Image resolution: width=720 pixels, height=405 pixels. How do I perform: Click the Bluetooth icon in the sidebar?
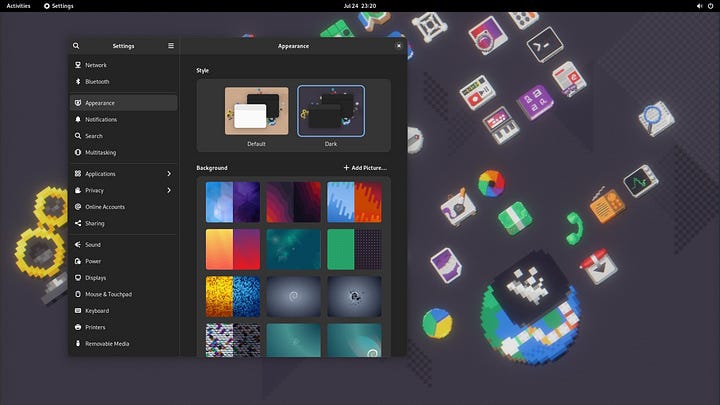(78, 82)
